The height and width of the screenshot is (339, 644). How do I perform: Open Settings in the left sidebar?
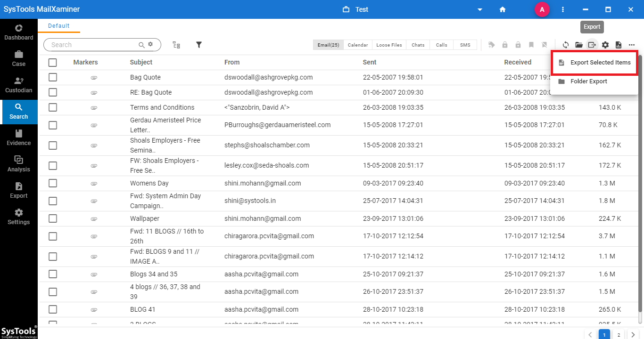pos(19,217)
